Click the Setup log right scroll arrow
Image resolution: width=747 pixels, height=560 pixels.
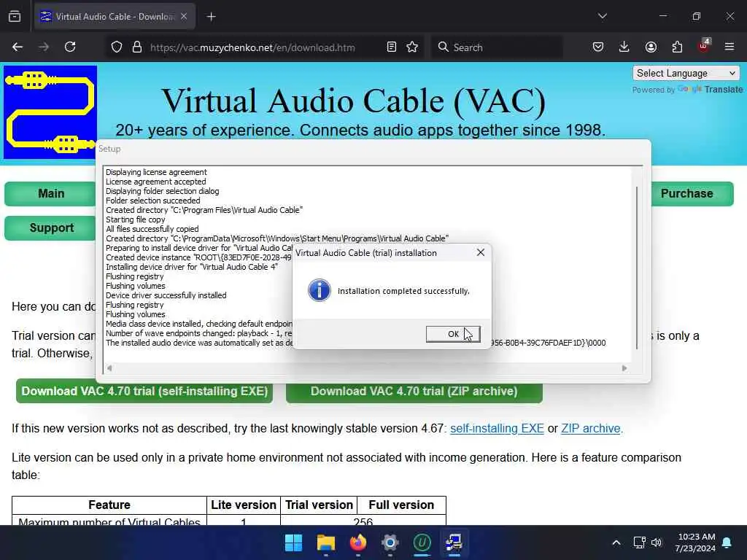point(624,368)
